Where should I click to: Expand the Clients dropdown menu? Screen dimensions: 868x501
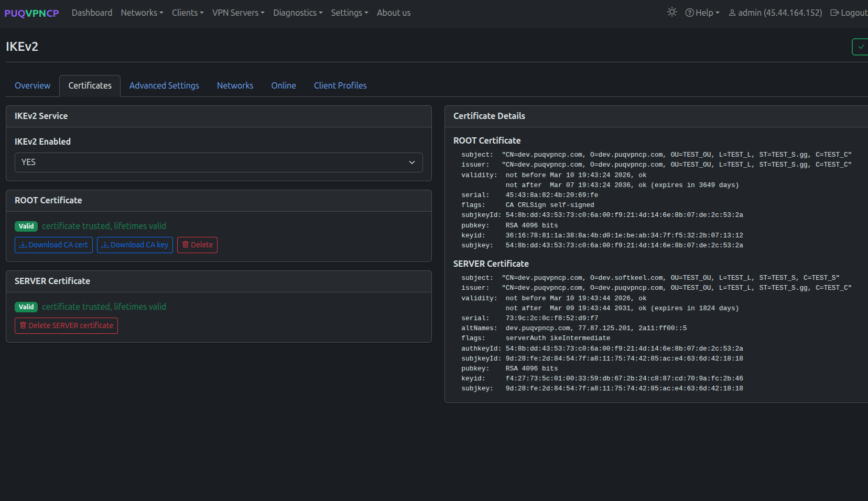click(188, 13)
